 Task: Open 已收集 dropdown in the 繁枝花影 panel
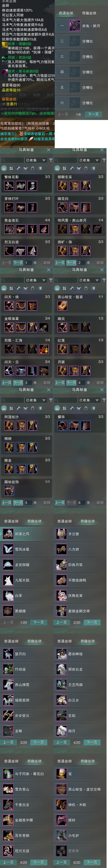(36, 160)
